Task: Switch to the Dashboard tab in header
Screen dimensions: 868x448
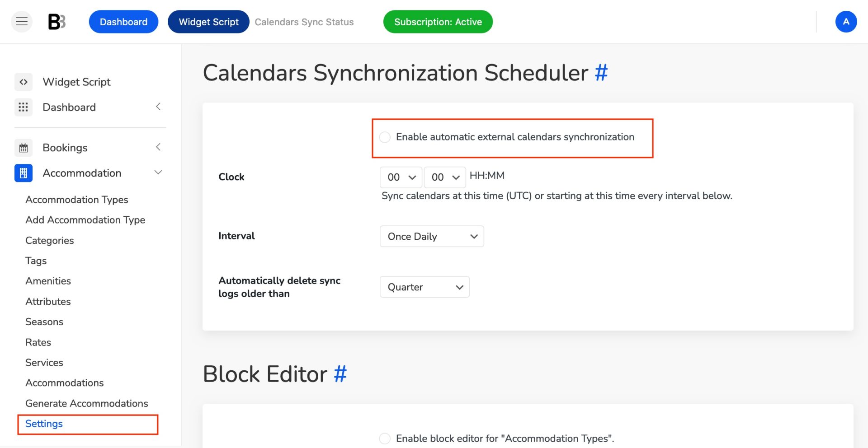Action: point(123,21)
